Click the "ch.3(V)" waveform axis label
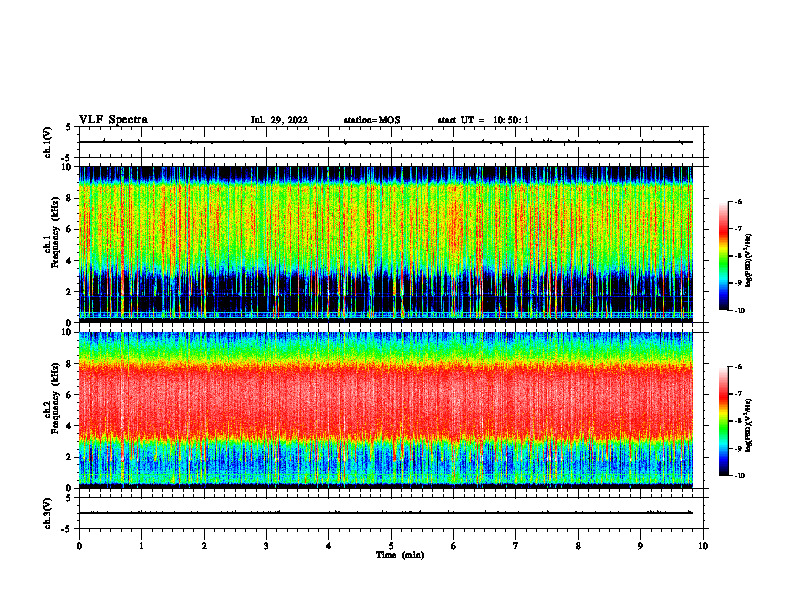792x612 pixels. pos(48,513)
